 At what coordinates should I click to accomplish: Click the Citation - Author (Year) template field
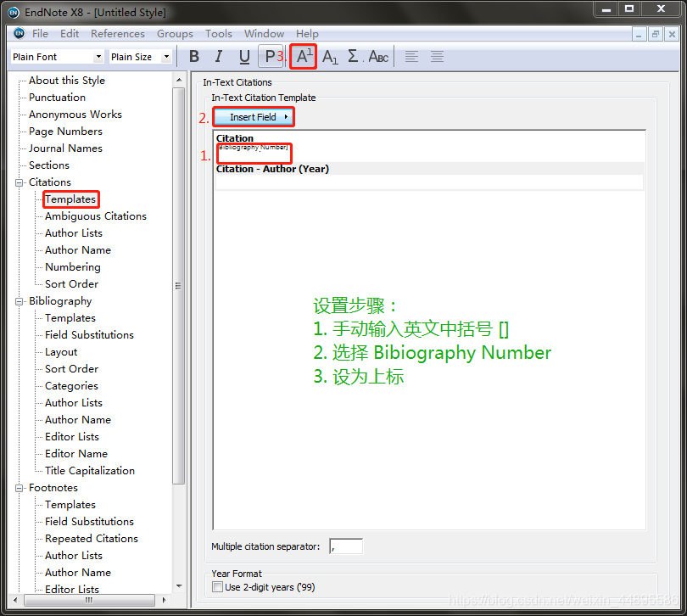pyautogui.click(x=429, y=182)
